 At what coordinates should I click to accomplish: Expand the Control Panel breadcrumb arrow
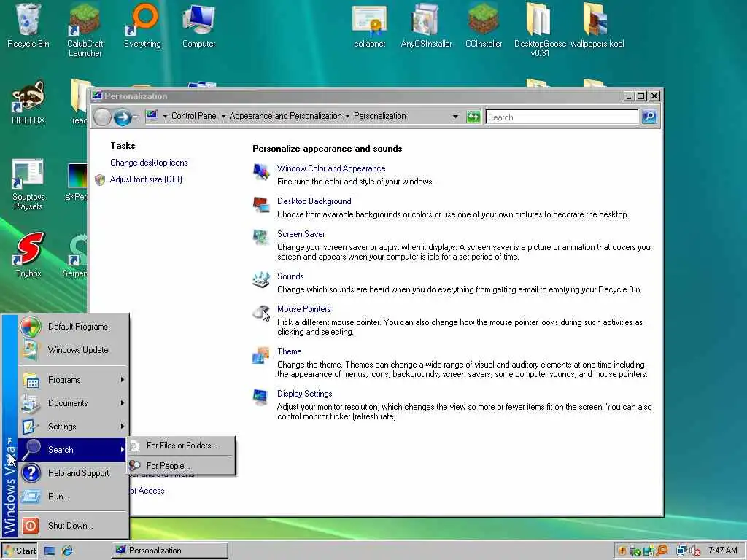point(223,116)
